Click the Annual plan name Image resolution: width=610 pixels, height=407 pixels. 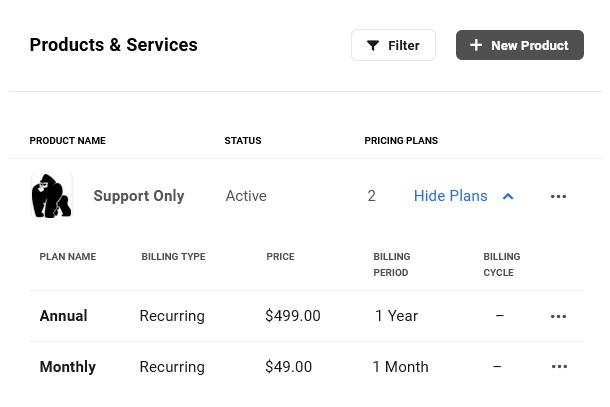coord(63,316)
